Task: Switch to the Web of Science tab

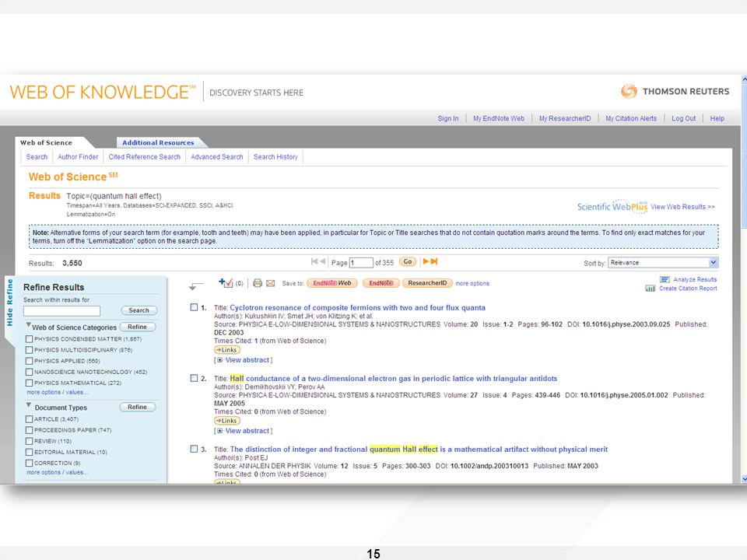Action: [x=46, y=142]
